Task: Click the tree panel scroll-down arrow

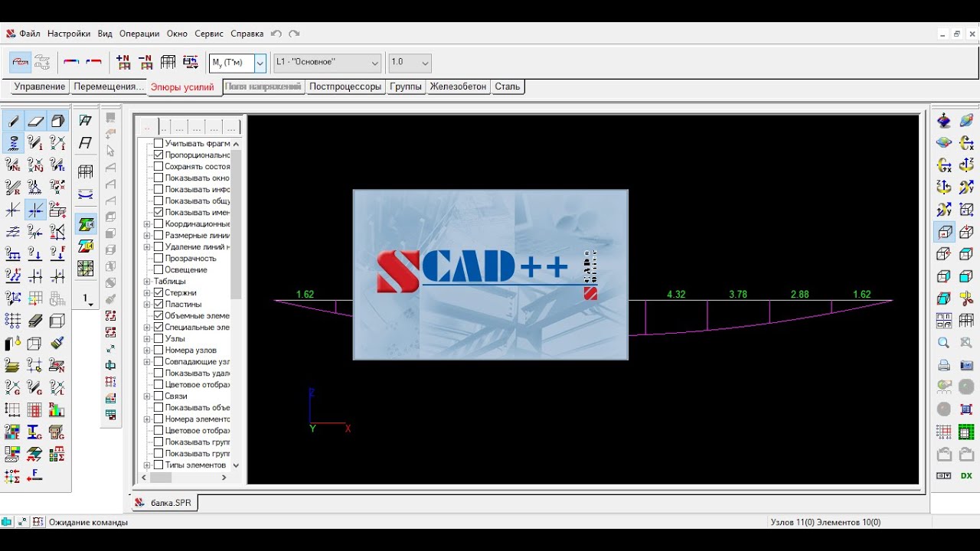Action: coord(236,465)
